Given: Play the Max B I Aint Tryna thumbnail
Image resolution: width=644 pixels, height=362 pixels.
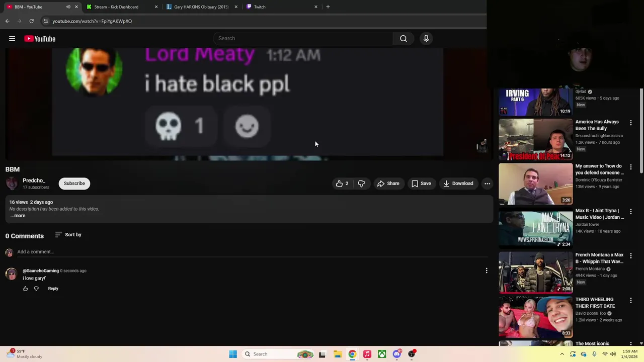Looking at the screenshot, I should (535, 228).
